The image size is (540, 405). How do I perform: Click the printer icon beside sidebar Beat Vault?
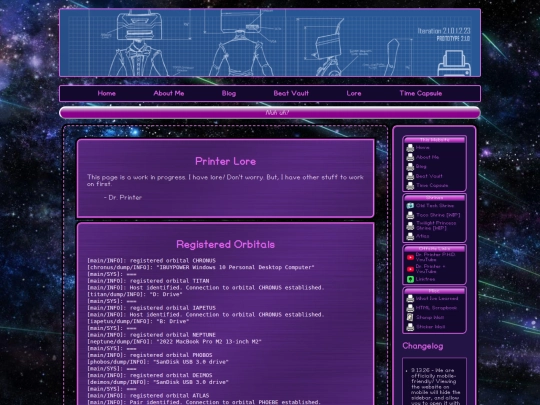point(410,176)
